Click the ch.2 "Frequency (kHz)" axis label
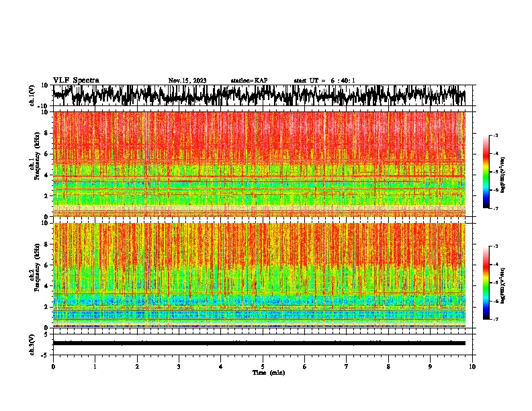Image resolution: width=532 pixels, height=411 pixels. [x=37, y=267]
